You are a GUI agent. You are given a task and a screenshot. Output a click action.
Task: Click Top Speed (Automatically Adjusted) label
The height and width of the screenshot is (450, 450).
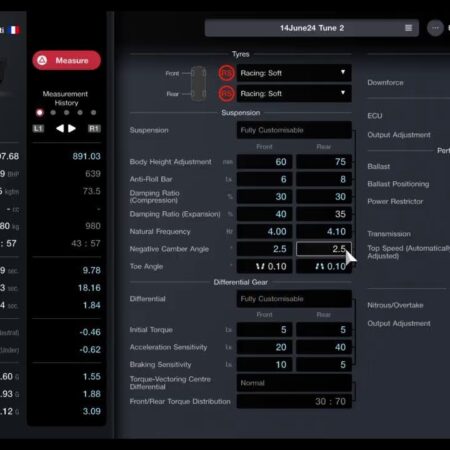408,252
